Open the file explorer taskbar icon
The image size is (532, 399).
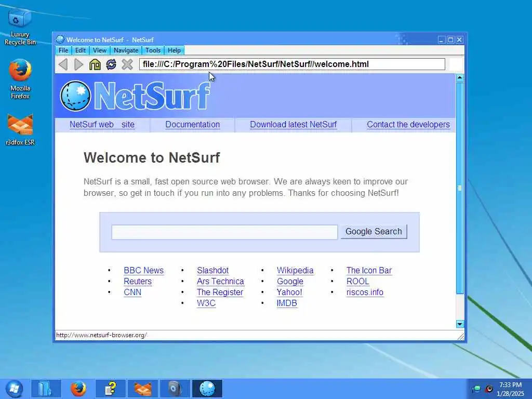[x=46, y=389]
